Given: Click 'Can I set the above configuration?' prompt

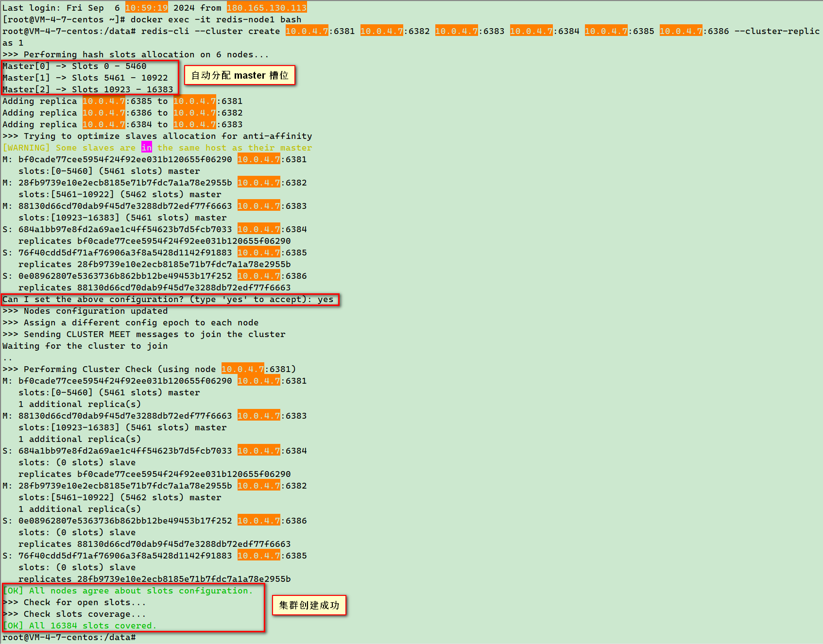Looking at the screenshot, I should pos(93,299).
